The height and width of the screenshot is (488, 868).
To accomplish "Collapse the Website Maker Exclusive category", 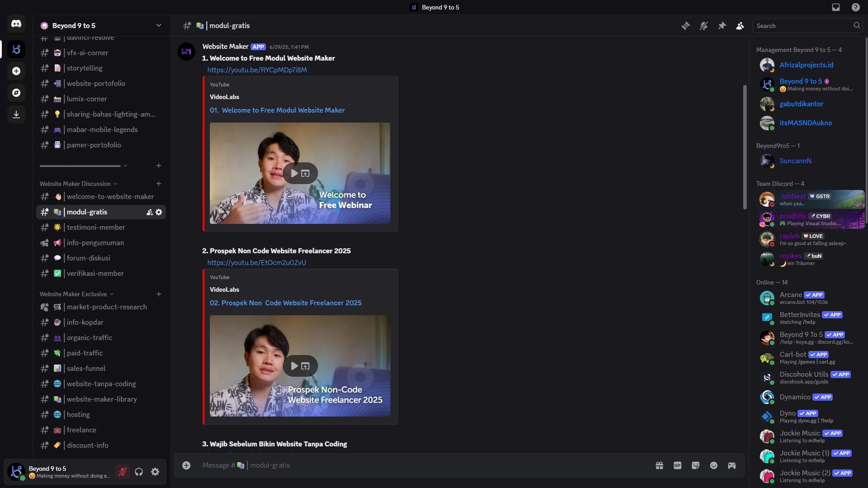I will click(77, 294).
